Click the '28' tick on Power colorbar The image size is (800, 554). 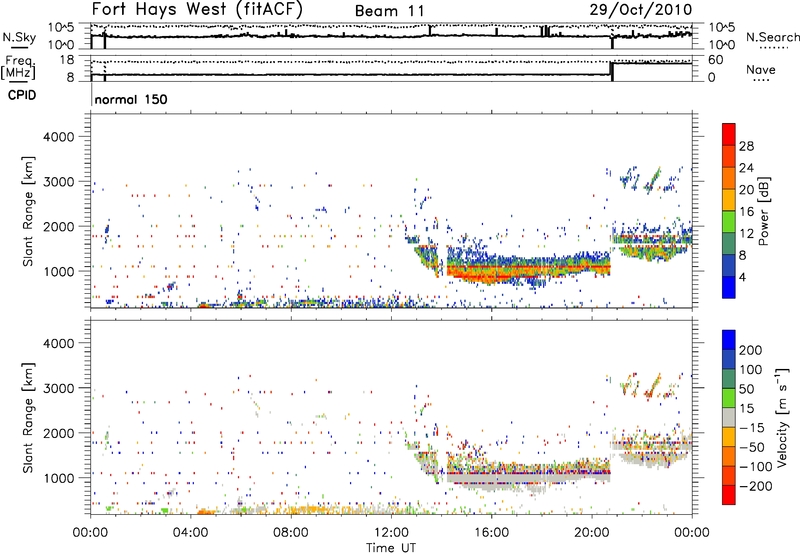click(x=746, y=146)
